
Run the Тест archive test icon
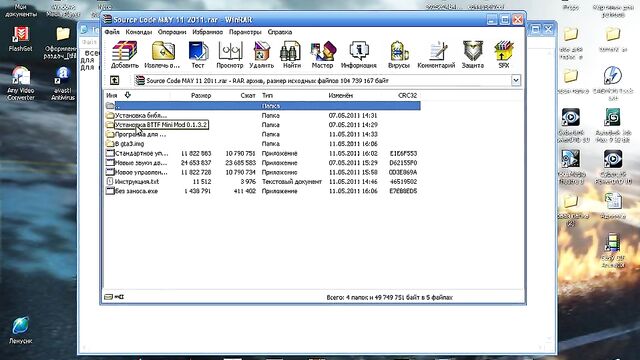[198, 55]
